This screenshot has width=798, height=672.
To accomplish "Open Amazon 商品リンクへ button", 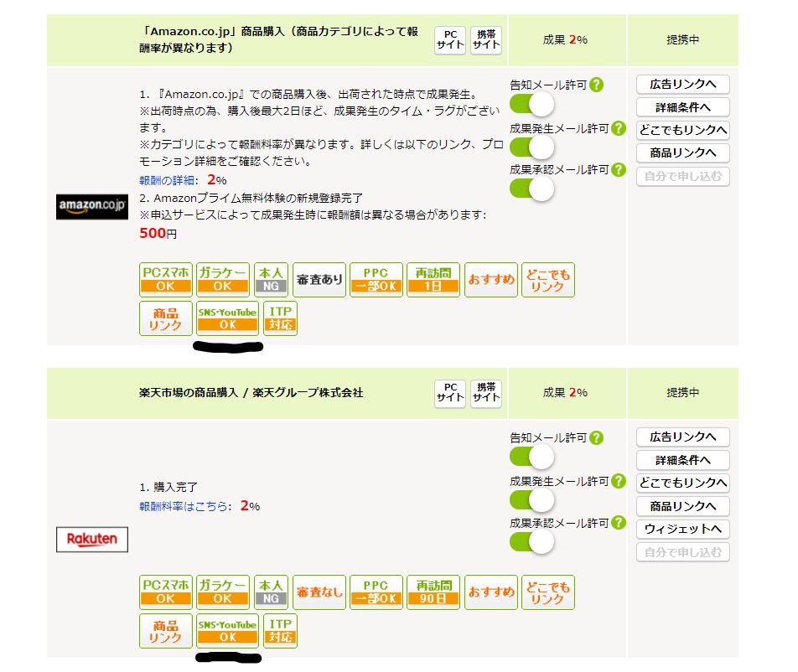I will click(x=683, y=153).
